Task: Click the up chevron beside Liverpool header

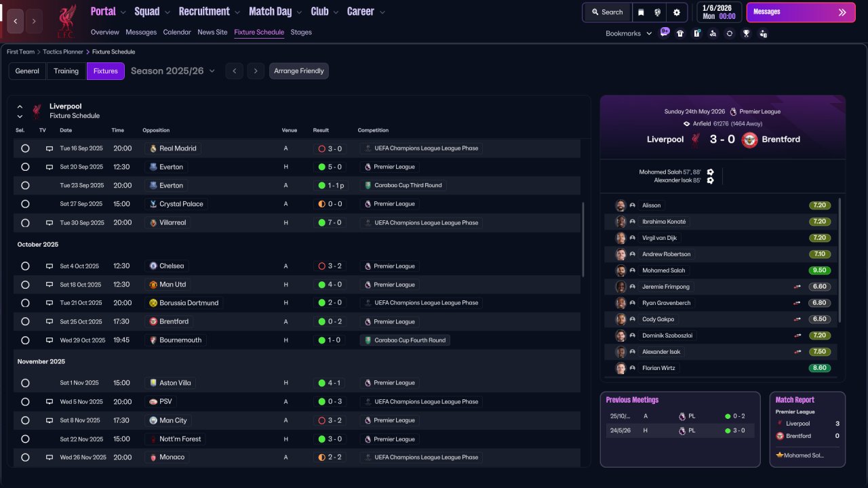Action: [20, 107]
